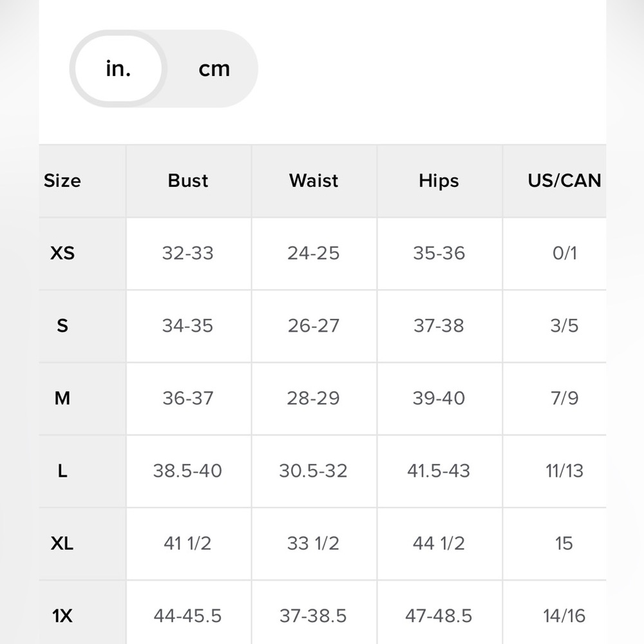Click the 1X waist value 37-38.5
Screen dimensions: 644x644
tap(313, 616)
